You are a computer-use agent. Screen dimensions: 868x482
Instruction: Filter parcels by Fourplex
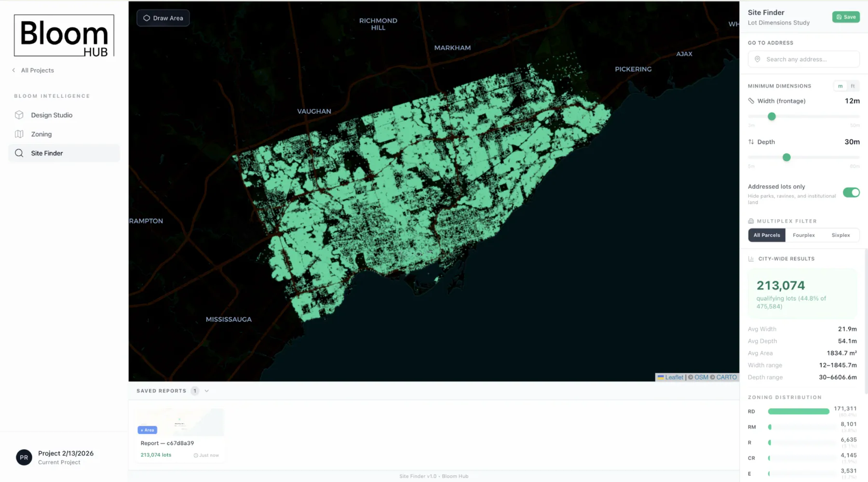pyautogui.click(x=803, y=235)
